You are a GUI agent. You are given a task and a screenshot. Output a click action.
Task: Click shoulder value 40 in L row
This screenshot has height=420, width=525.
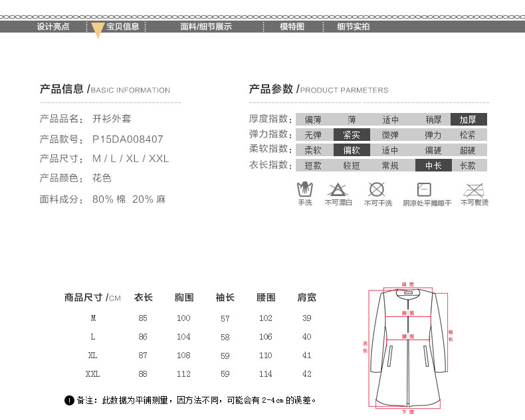307,337
